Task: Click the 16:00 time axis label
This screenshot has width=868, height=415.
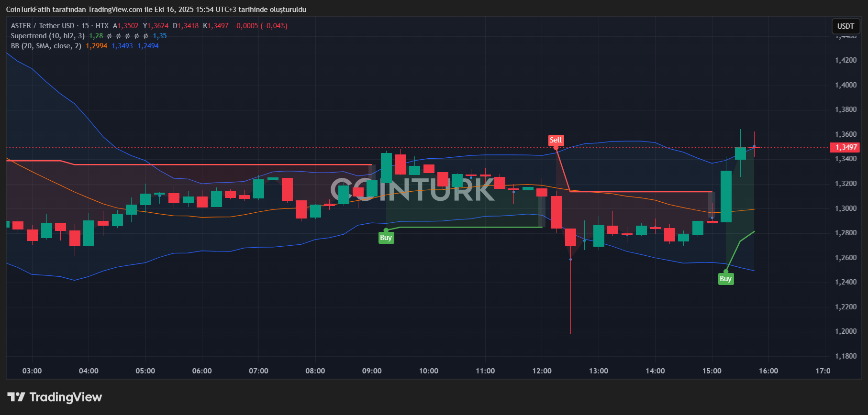Action: tap(768, 371)
